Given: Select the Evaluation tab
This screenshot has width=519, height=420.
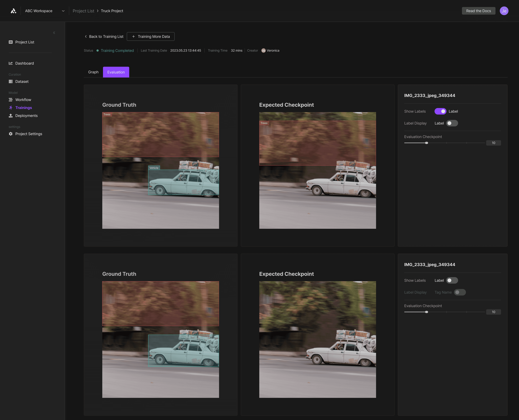Looking at the screenshot, I should (116, 72).
